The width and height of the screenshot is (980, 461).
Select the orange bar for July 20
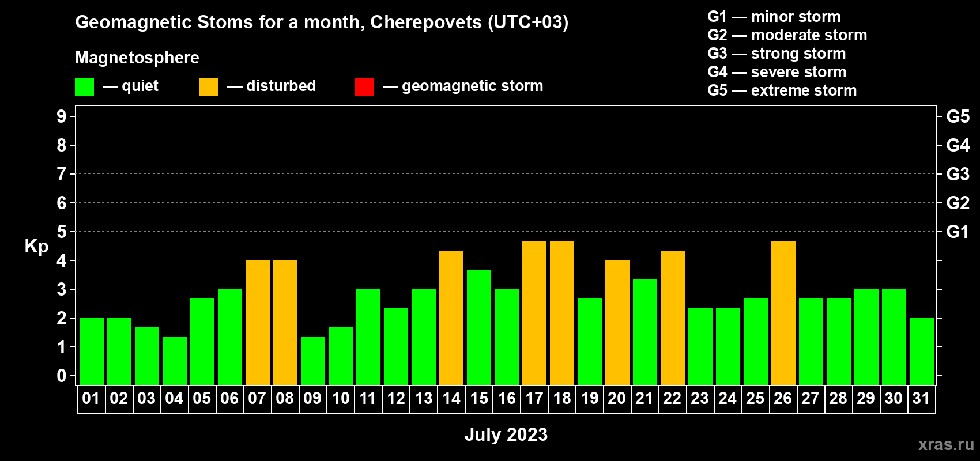coord(617,322)
